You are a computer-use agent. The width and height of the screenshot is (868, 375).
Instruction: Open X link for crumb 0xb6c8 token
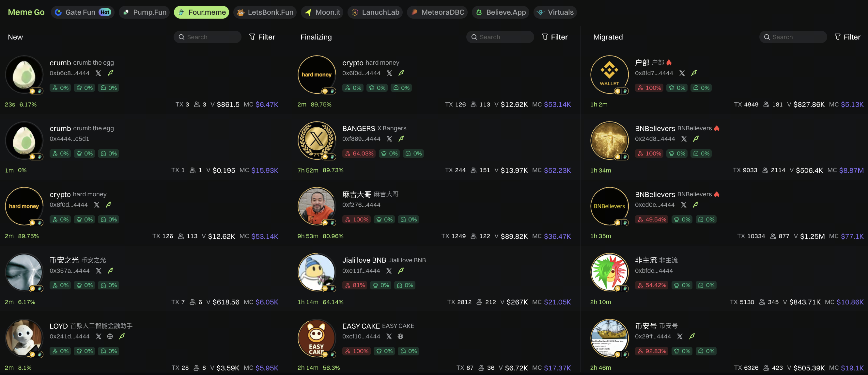point(98,73)
